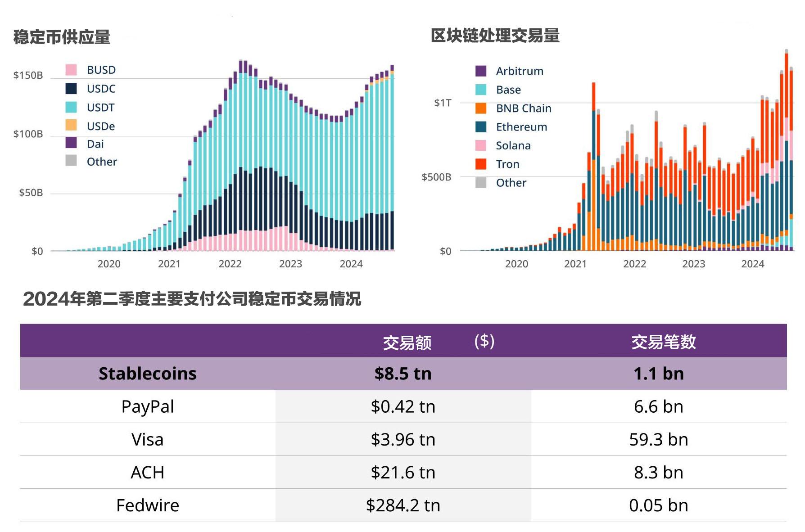Click the $21.6 tn value
Screen dimensions: 805x532
point(403,472)
